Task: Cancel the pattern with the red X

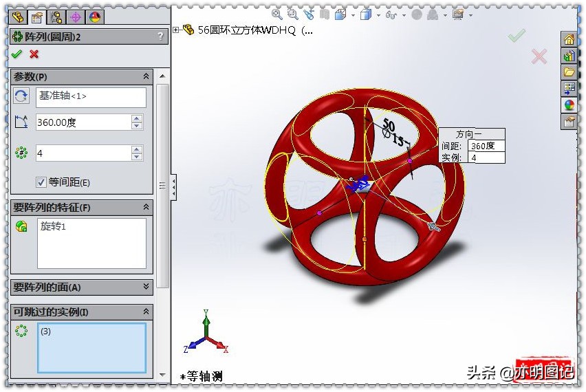Action: [x=34, y=54]
